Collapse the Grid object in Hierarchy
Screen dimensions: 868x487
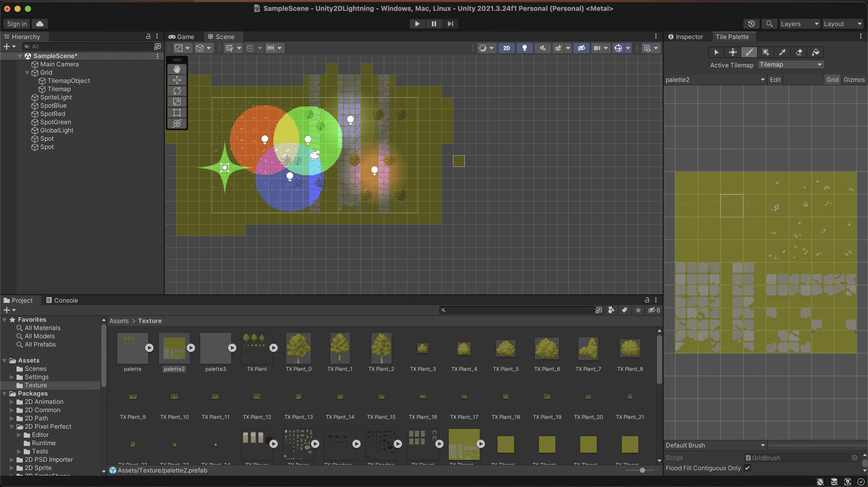click(27, 72)
